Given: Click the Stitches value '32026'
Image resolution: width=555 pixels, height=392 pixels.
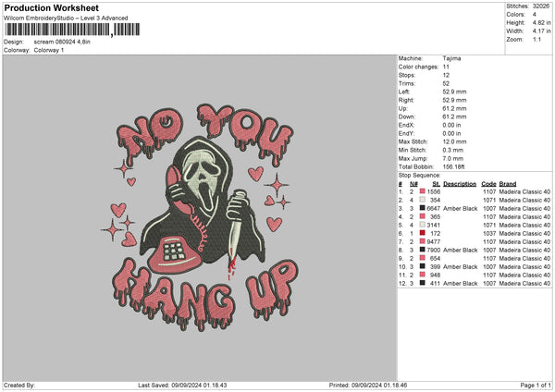Looking at the screenshot, I should coord(541,6).
